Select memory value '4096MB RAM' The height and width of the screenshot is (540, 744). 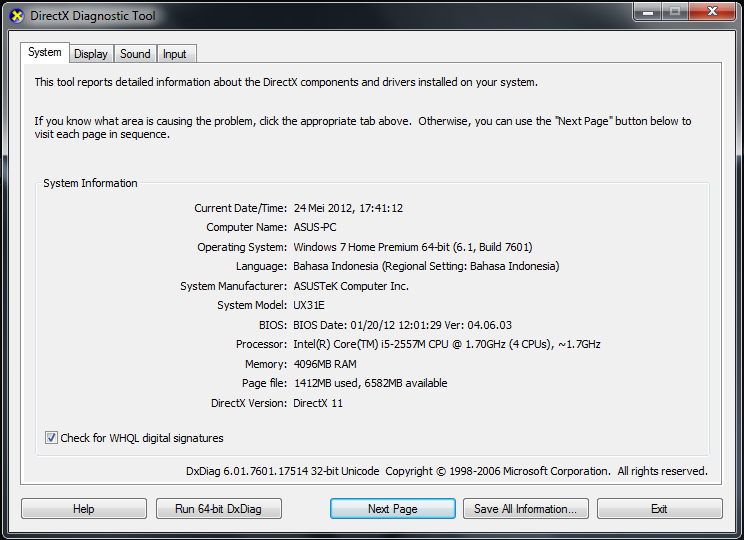(325, 364)
